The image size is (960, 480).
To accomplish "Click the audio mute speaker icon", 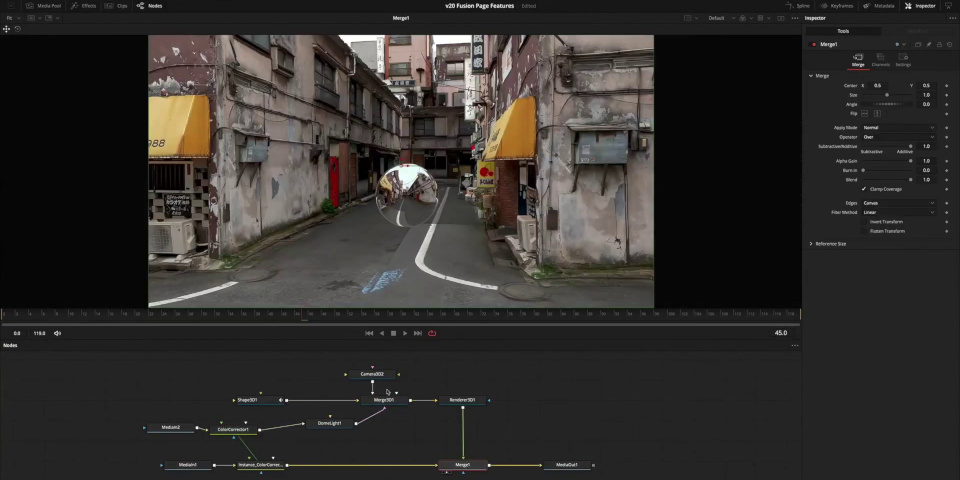I will coord(57,333).
